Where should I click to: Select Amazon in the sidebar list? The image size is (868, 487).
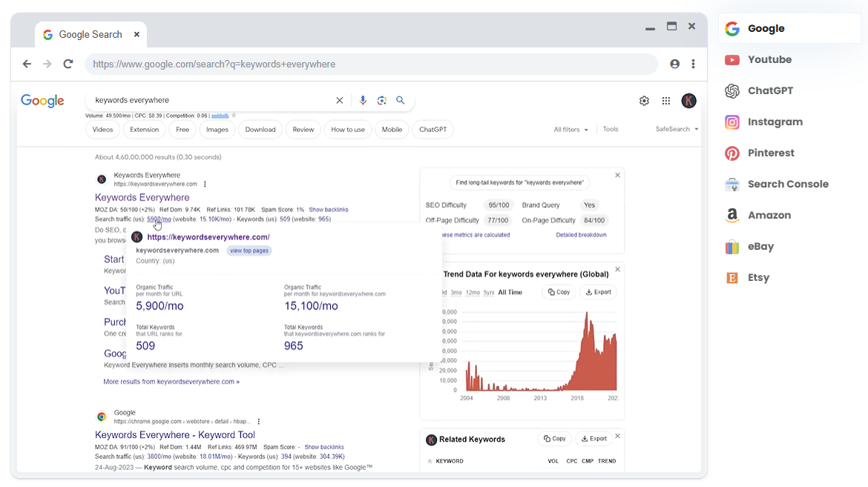point(789,215)
